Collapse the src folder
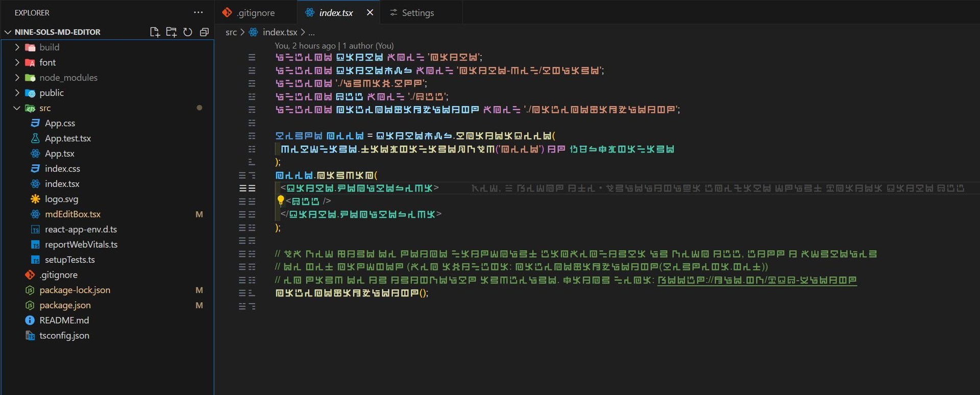980x395 pixels. point(17,108)
